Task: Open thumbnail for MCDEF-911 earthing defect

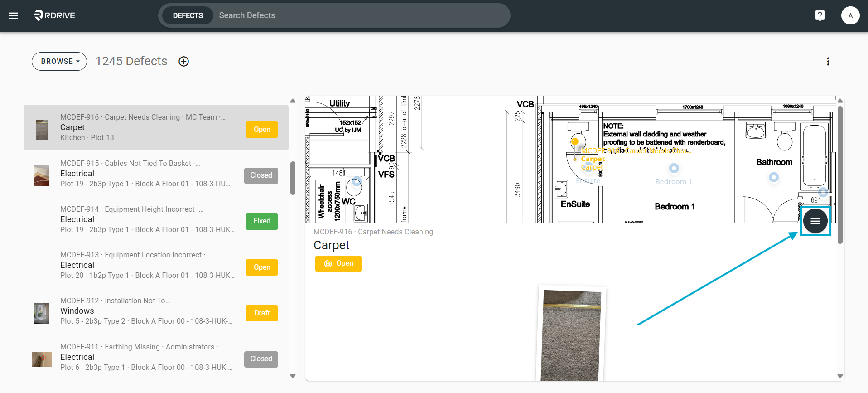Action: point(42,359)
